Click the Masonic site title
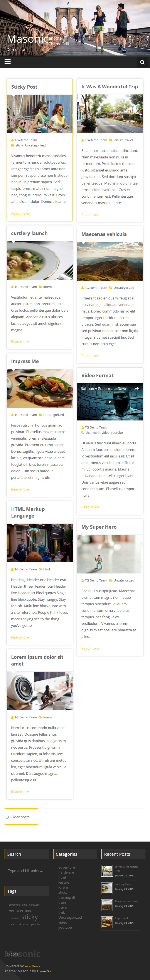This screenshot has width=150, height=980. coord(27,39)
